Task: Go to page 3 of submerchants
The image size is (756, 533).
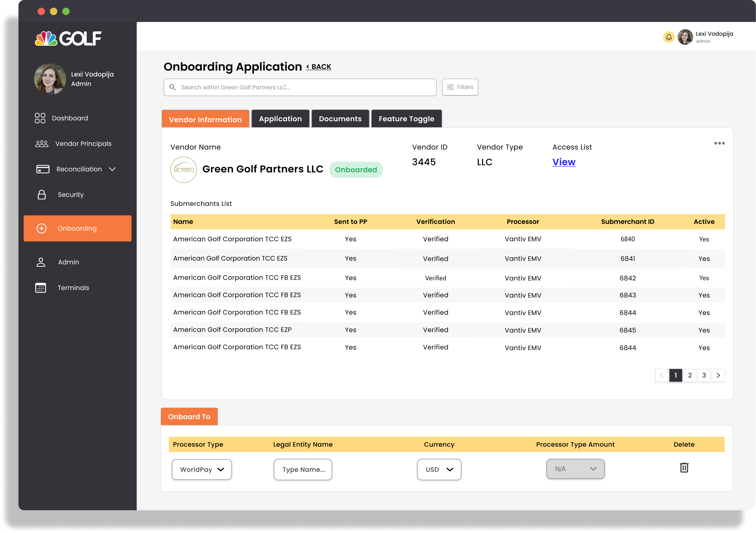Action: coord(704,375)
